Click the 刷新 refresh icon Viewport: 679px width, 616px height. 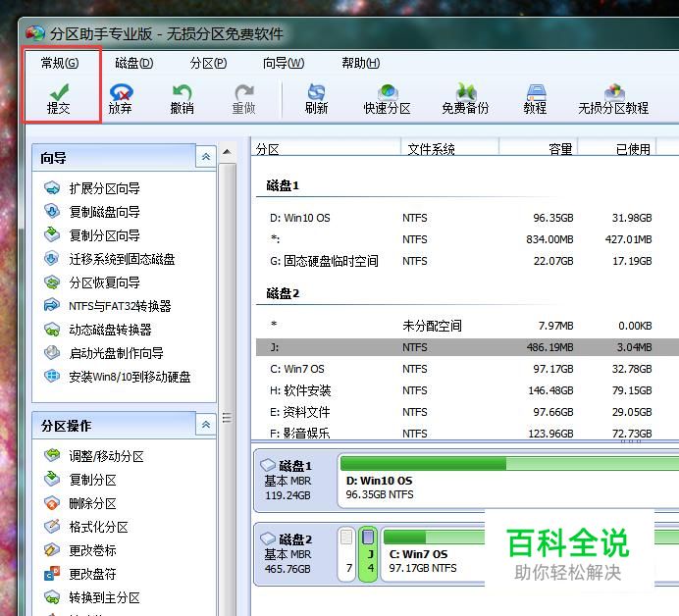point(316,92)
